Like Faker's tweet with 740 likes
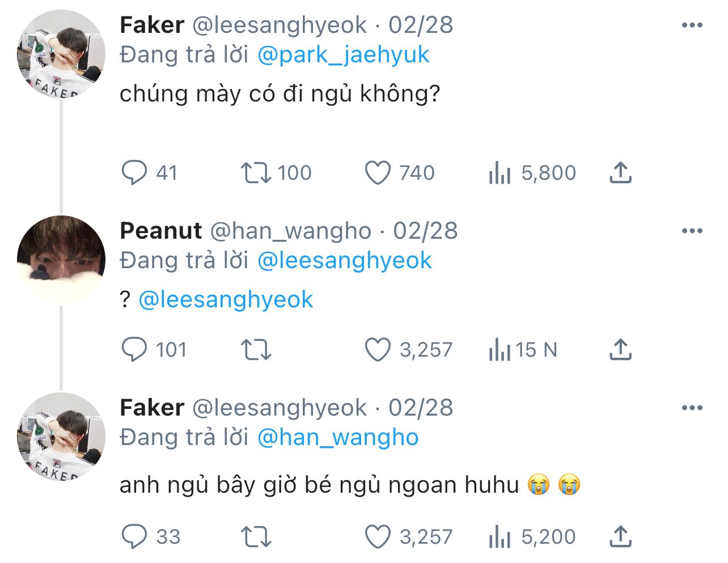The width and height of the screenshot is (728, 563). [x=378, y=173]
